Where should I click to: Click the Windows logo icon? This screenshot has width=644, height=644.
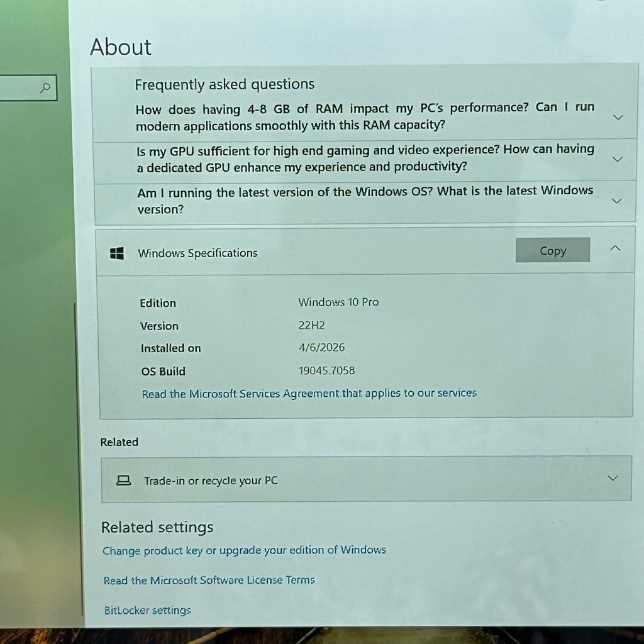click(x=117, y=253)
